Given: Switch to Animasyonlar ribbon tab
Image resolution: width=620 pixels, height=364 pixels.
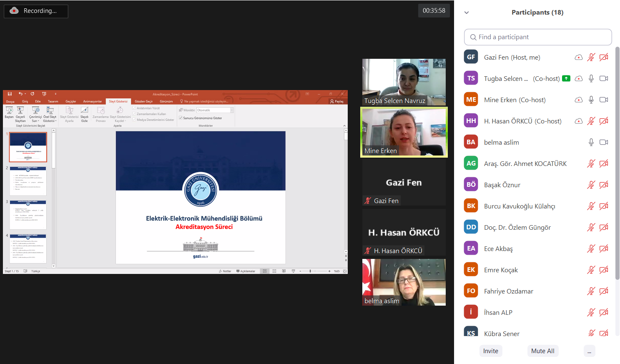Looking at the screenshot, I should (93, 101).
